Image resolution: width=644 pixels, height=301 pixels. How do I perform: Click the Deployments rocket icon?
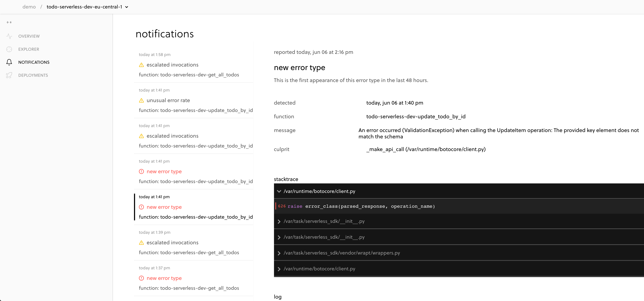pyautogui.click(x=9, y=75)
